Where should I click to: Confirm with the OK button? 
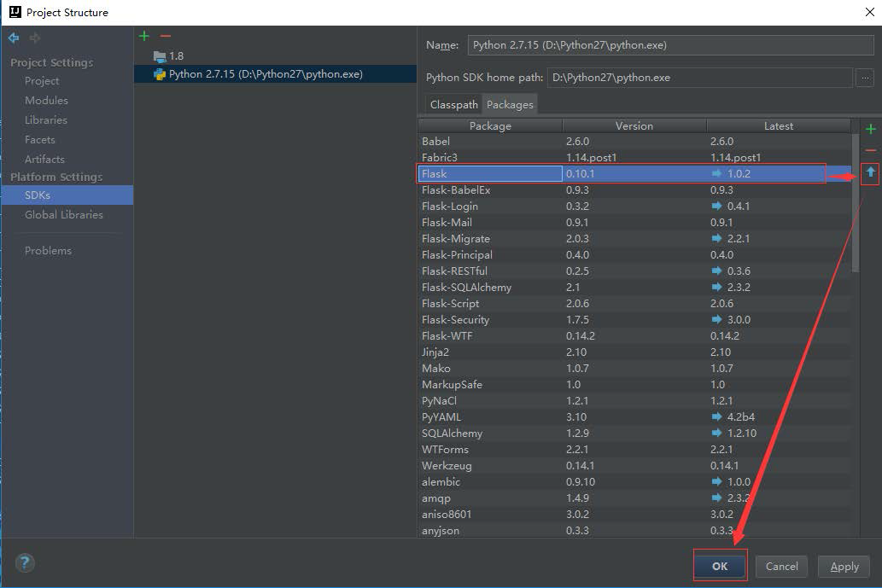pyautogui.click(x=720, y=566)
